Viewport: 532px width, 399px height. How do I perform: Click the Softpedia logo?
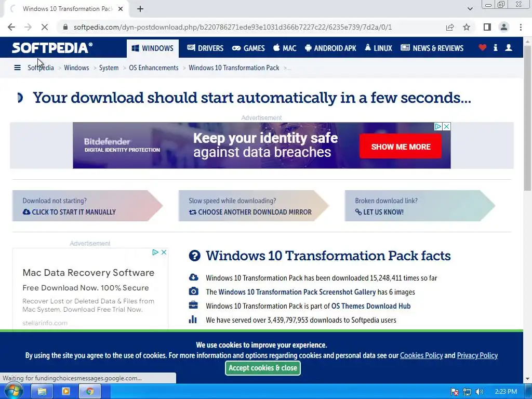(x=52, y=48)
